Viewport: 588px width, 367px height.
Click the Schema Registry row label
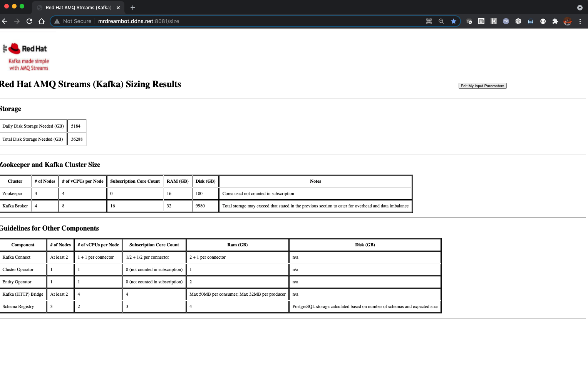coord(18,306)
